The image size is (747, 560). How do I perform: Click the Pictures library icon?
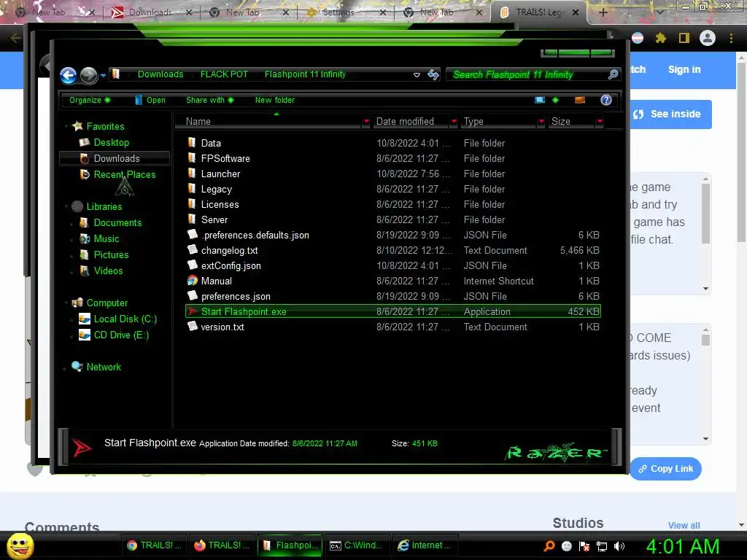[85, 254]
